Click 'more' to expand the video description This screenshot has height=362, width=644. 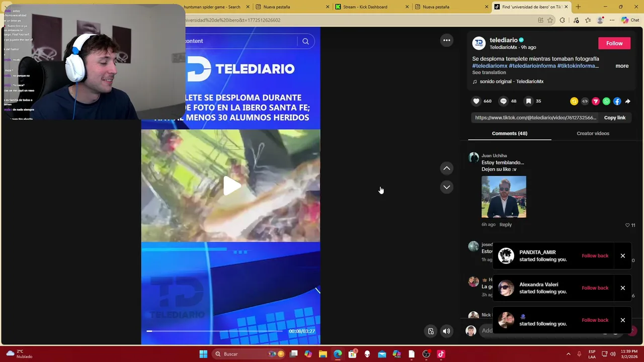pyautogui.click(x=622, y=66)
